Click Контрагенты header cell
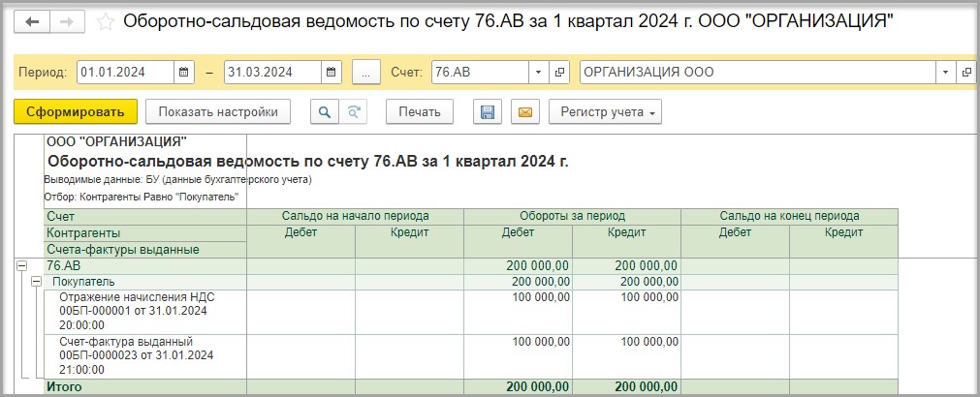980x397 pixels. pos(145,233)
